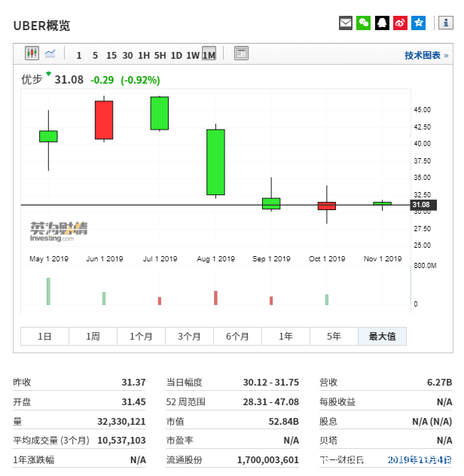
Task: Open the info icon at top right
Action: click(446, 23)
